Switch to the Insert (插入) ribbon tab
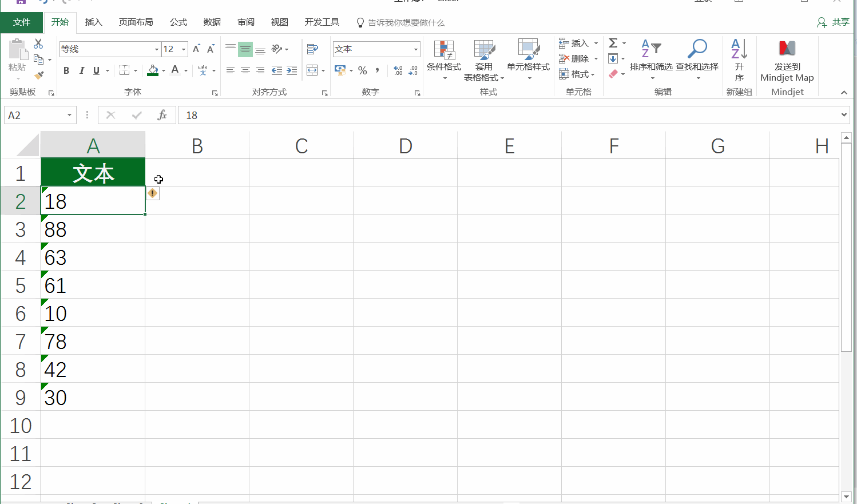This screenshot has height=504, width=857. 93,22
